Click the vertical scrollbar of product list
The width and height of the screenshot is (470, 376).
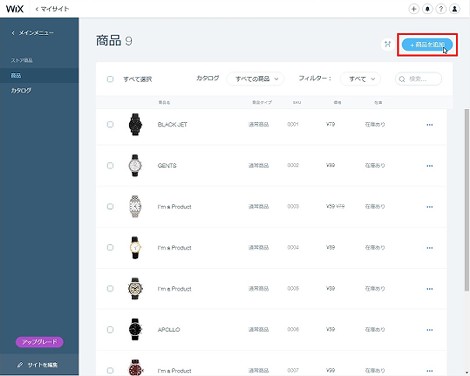467,200
